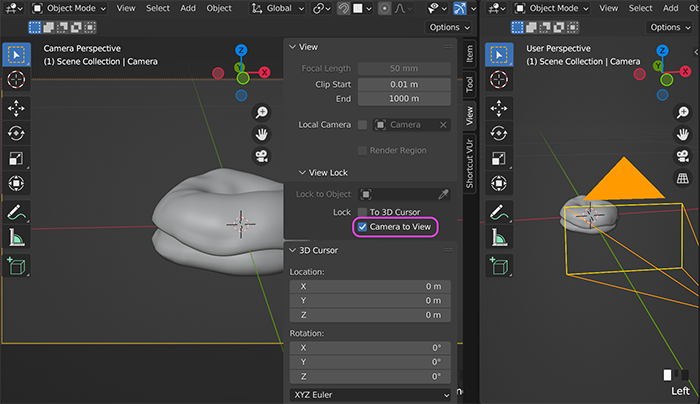Click the Add Cube tool in left viewport
The image size is (700, 404).
17,266
